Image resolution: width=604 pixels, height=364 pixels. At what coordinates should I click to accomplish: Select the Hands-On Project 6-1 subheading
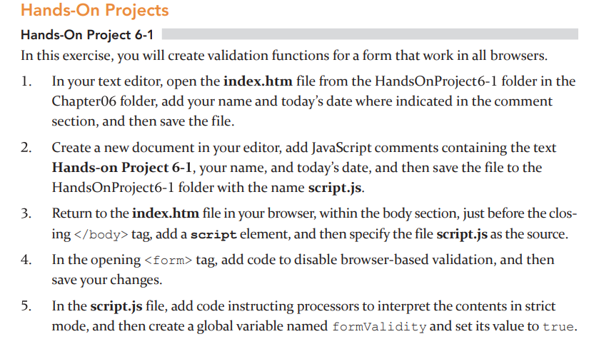[87, 35]
